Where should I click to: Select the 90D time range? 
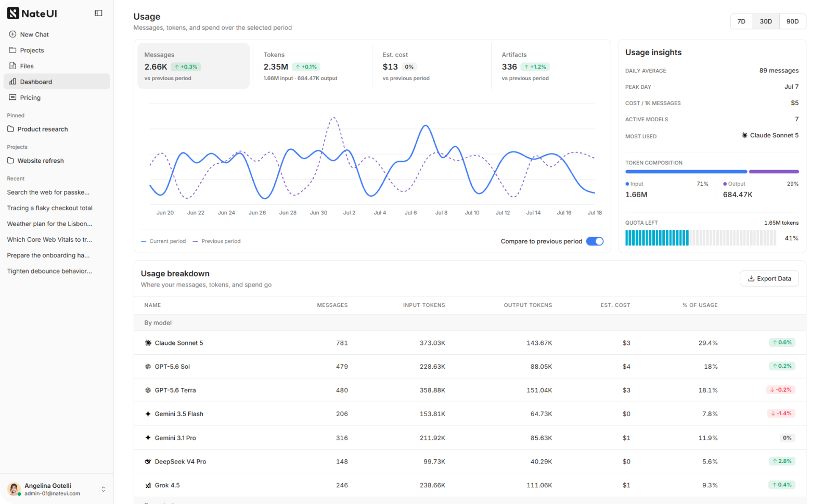[x=792, y=21]
